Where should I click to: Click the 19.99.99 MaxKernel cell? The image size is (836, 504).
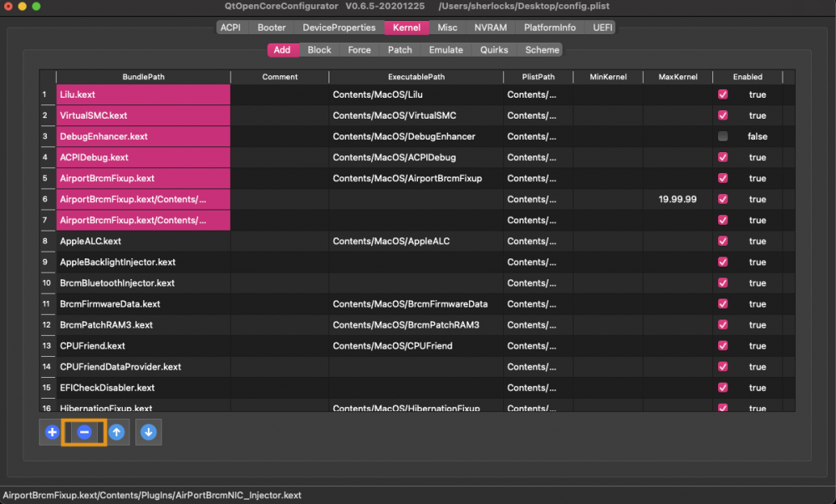coord(678,199)
